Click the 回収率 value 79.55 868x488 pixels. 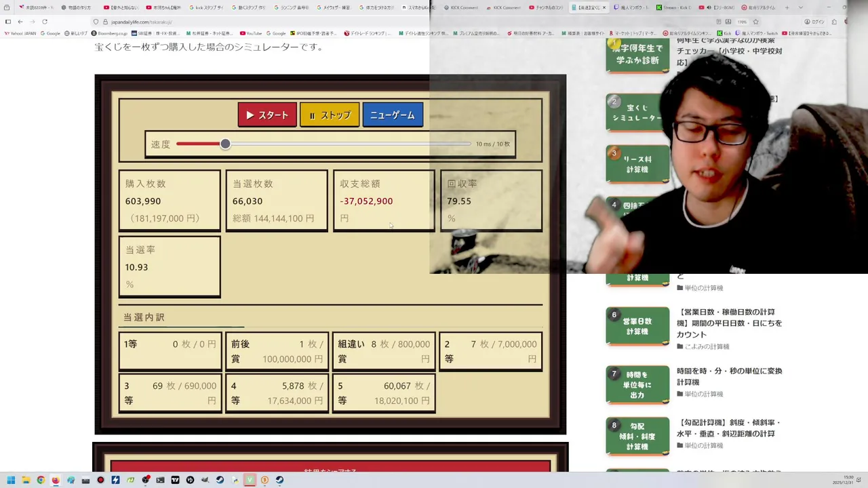pyautogui.click(x=459, y=201)
